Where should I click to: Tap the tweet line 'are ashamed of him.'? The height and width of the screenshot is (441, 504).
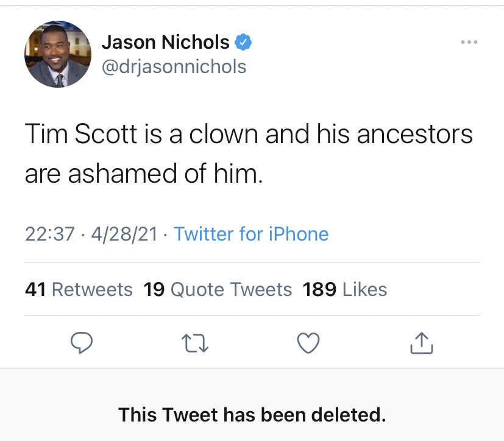point(144,174)
